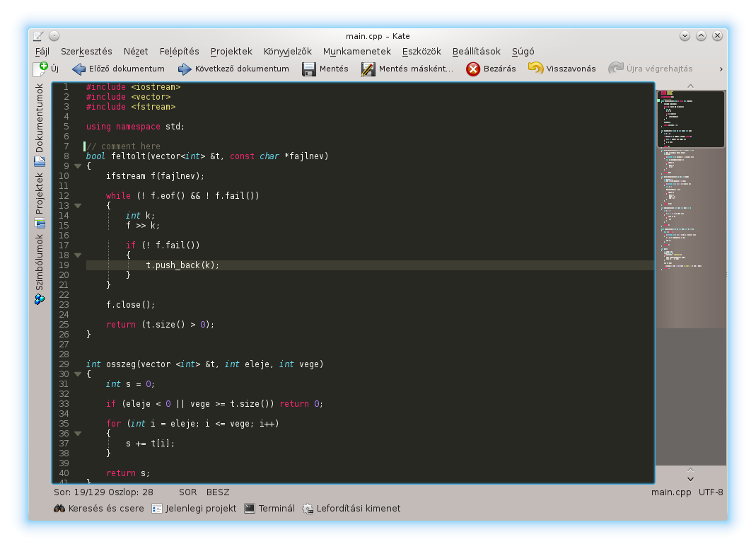This screenshot has width=756, height=549.
Task: Open the Szerkesztés menu
Action: click(x=86, y=51)
